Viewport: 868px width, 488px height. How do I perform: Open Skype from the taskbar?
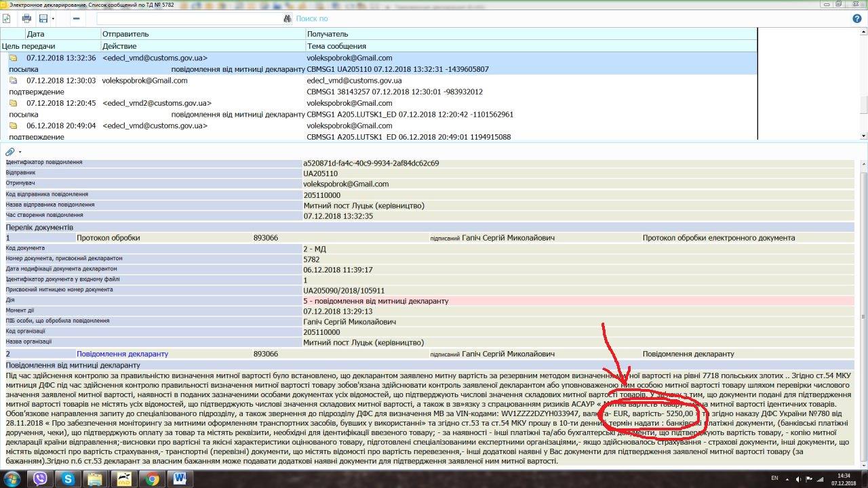(x=68, y=479)
